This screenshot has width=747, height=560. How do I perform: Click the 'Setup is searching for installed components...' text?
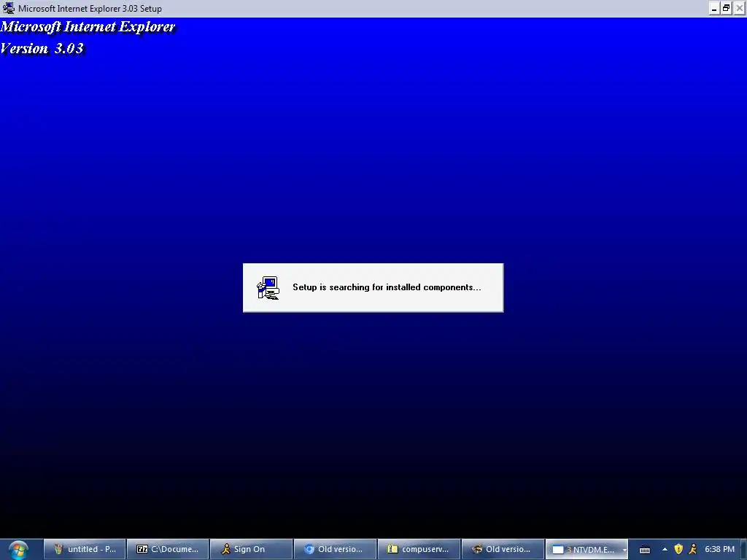[387, 287]
